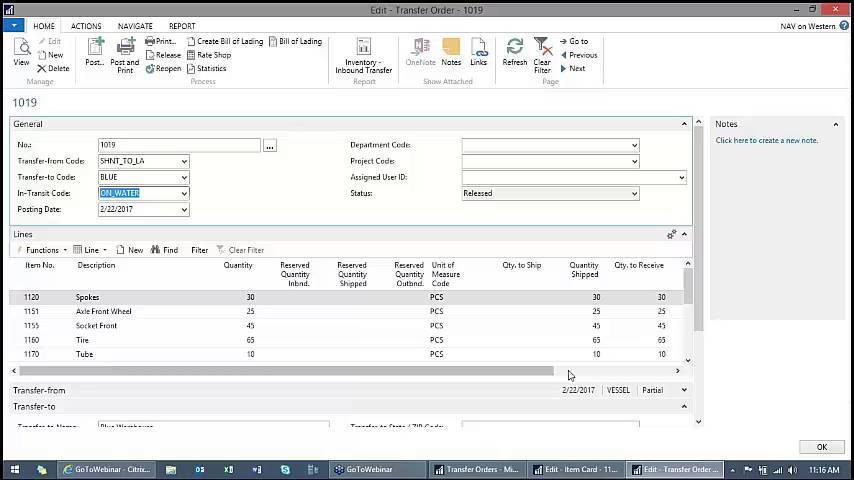Open the application dropdown menu button
Screen dimensions: 854x480
pos(14,25)
